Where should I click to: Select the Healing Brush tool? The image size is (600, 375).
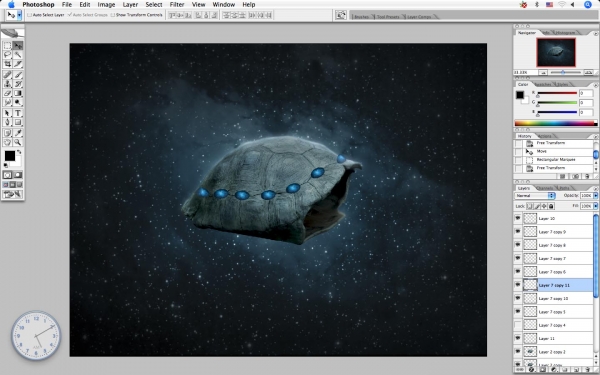(7, 75)
